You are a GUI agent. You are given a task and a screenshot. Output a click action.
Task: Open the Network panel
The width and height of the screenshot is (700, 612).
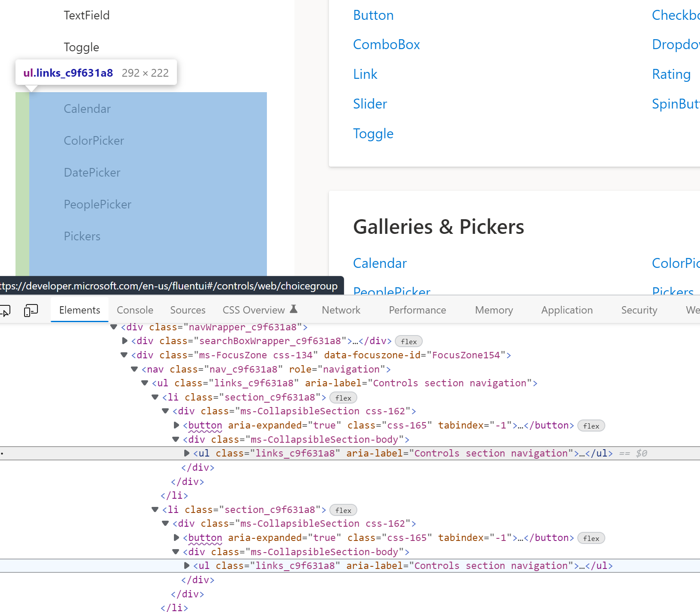(x=341, y=310)
